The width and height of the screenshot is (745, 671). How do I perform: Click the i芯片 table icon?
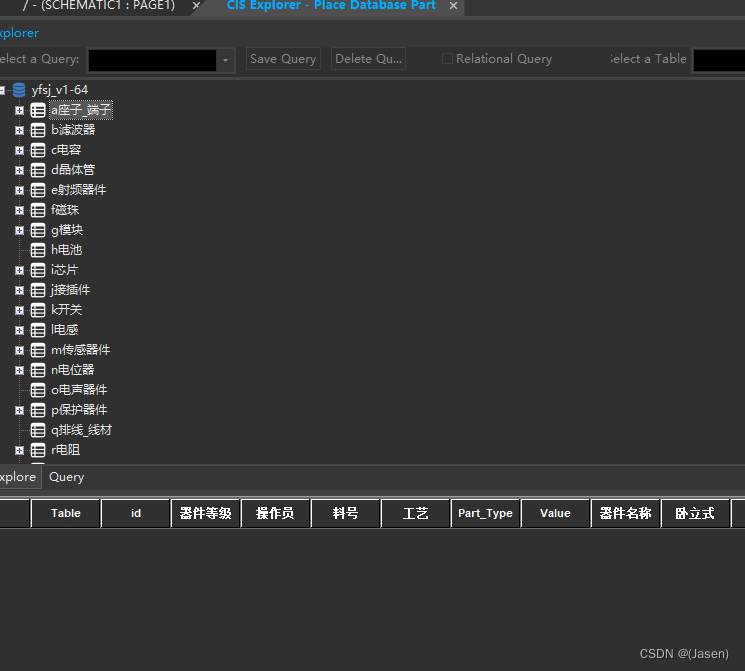click(x=38, y=270)
